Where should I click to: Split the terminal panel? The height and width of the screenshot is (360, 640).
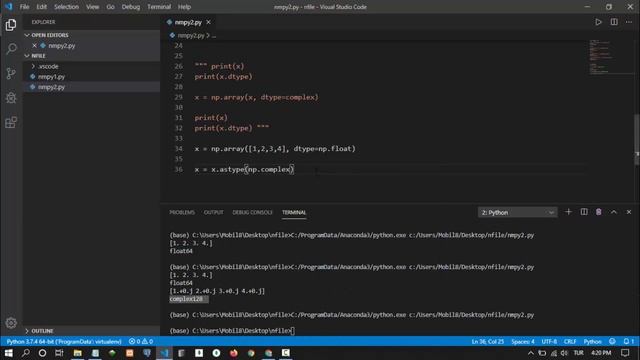coord(584,212)
